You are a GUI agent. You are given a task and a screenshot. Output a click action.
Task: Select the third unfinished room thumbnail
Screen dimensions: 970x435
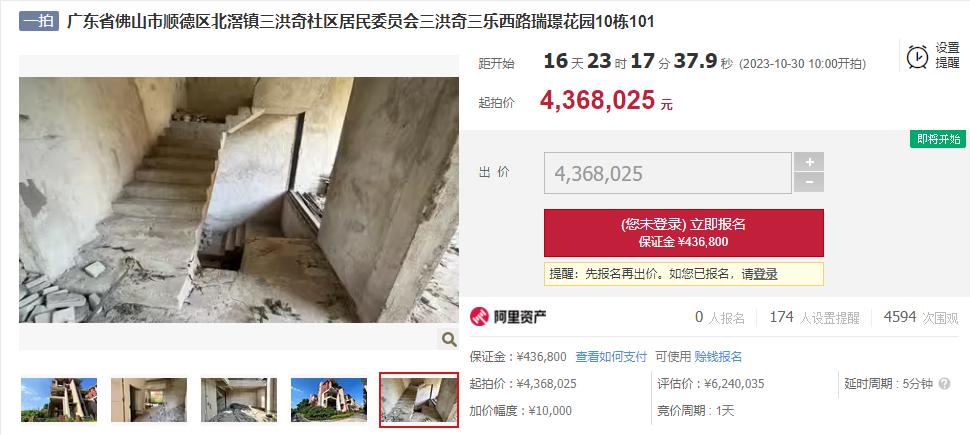coord(239,400)
